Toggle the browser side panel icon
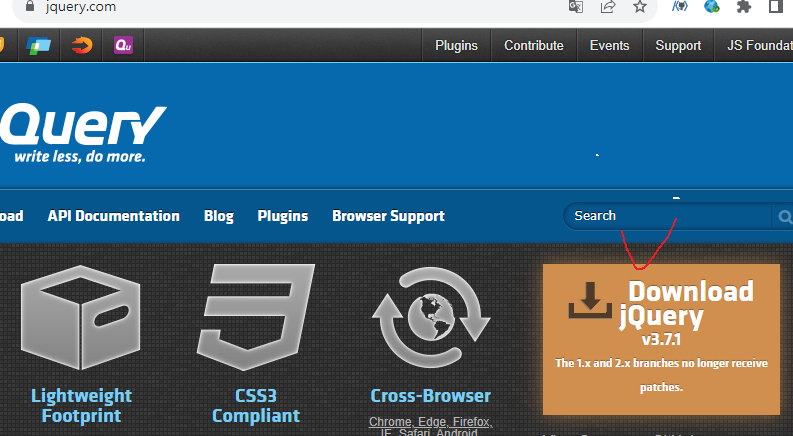 [775, 6]
